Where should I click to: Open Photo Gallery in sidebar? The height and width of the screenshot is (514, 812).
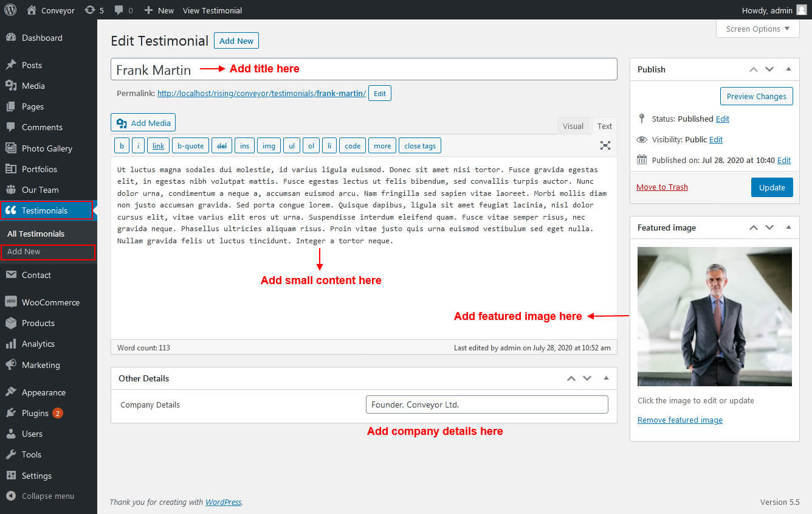[47, 148]
